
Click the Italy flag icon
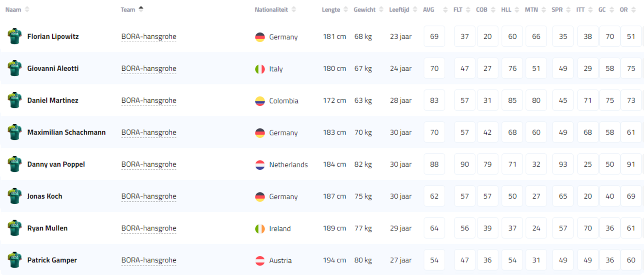point(260,69)
